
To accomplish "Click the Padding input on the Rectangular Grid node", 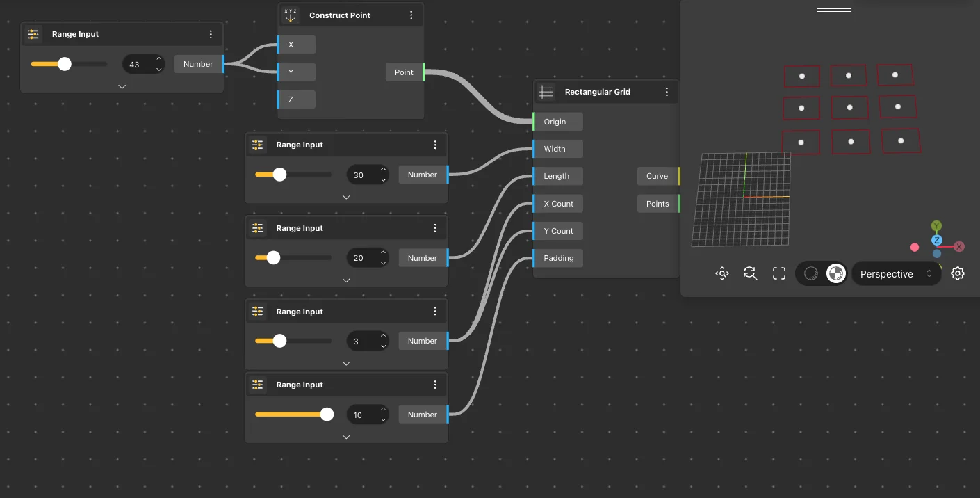I will (558, 258).
